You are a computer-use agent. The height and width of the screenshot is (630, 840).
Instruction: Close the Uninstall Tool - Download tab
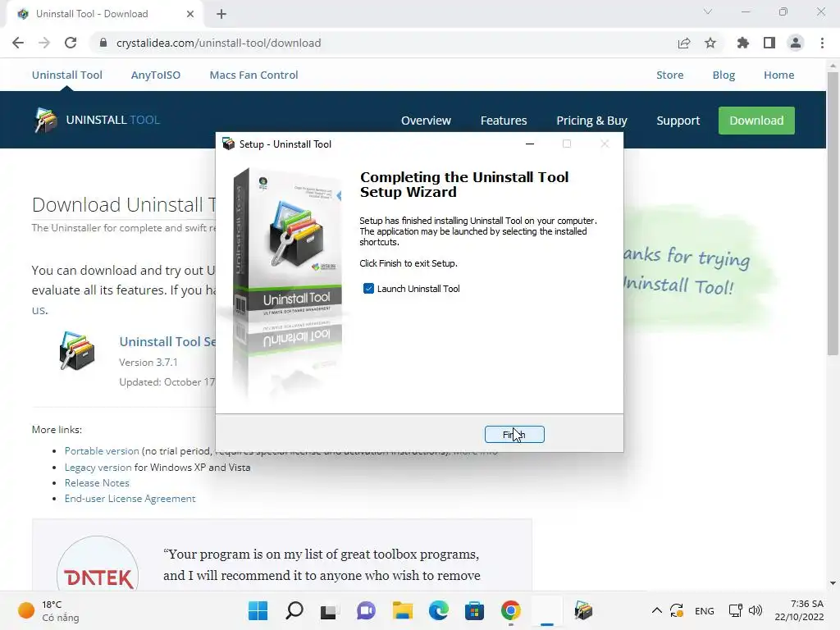click(190, 14)
